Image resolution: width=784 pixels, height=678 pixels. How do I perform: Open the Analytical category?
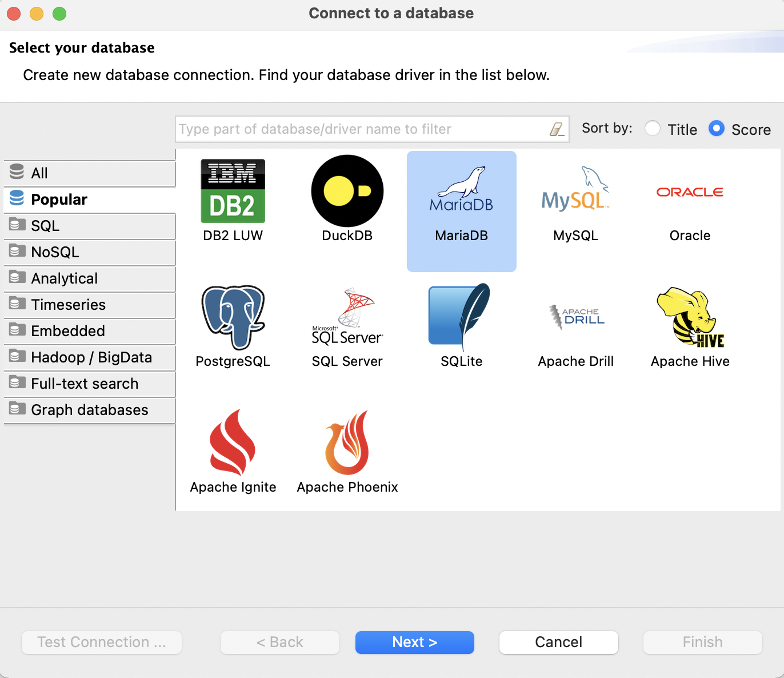(90, 278)
